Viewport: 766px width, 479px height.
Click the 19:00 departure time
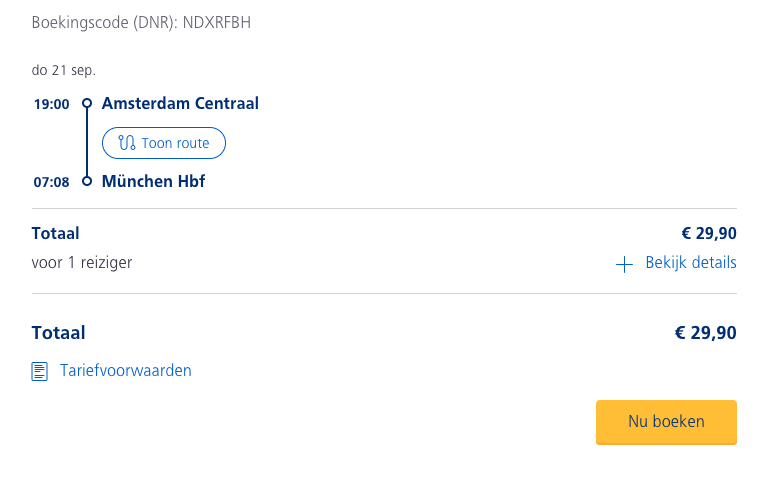(x=51, y=104)
